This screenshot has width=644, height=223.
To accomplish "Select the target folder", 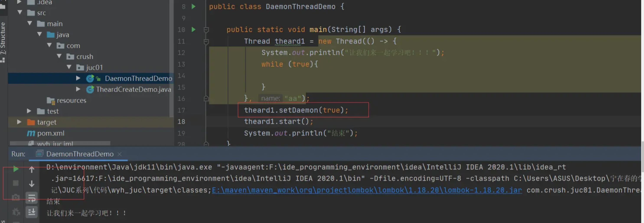I will click(x=47, y=122).
